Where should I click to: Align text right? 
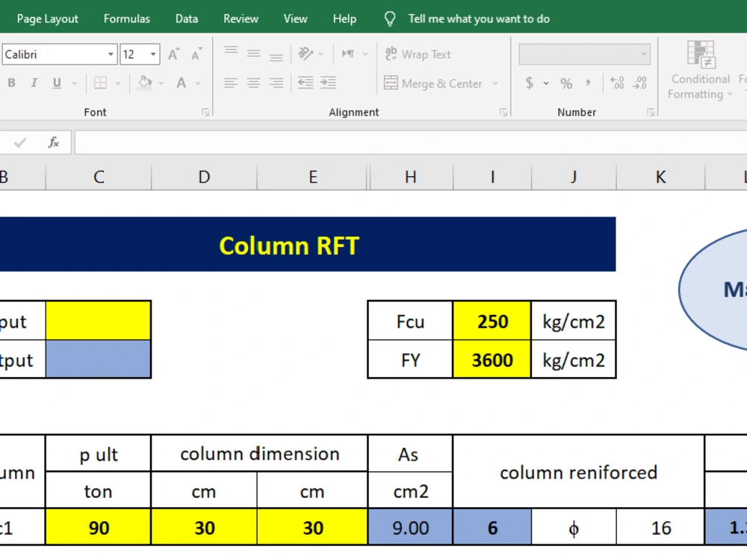click(x=276, y=84)
